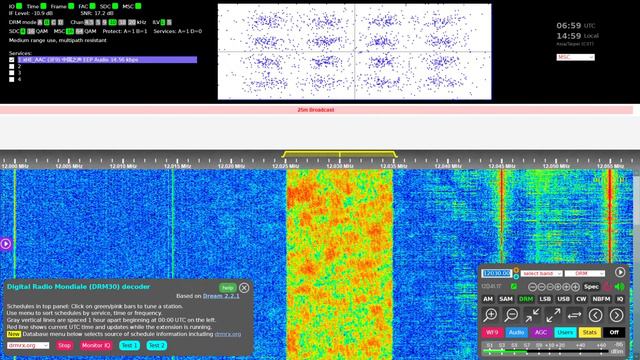
Task: Click the frequency input field
Action: pos(496,273)
